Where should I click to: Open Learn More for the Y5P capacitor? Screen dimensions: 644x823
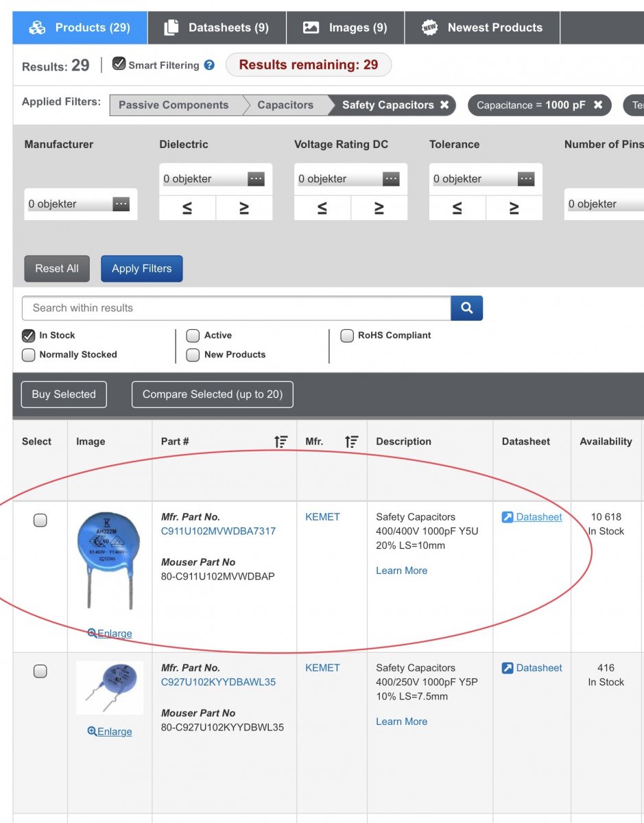click(x=401, y=721)
